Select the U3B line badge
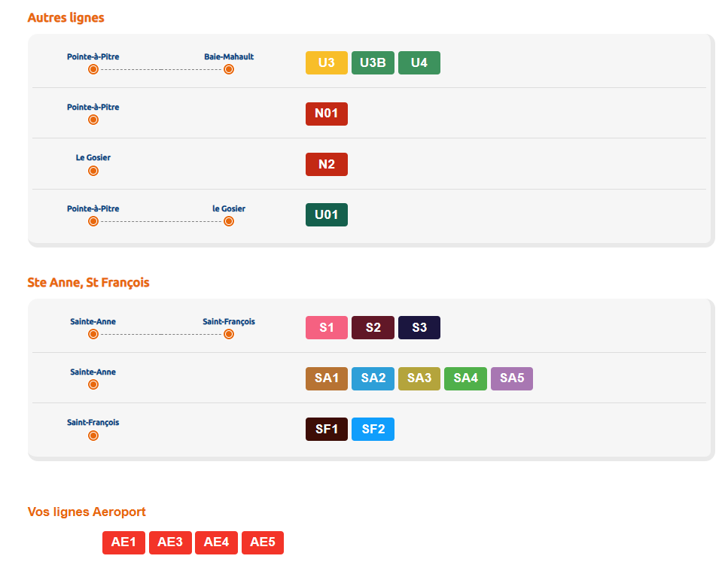The height and width of the screenshot is (568, 728). pos(373,63)
